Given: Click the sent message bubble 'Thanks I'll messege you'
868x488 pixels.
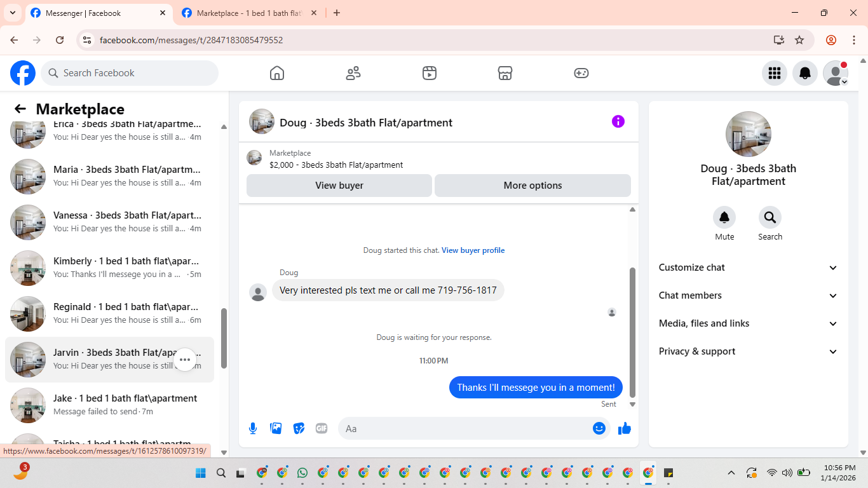Looking at the screenshot, I should click(536, 388).
